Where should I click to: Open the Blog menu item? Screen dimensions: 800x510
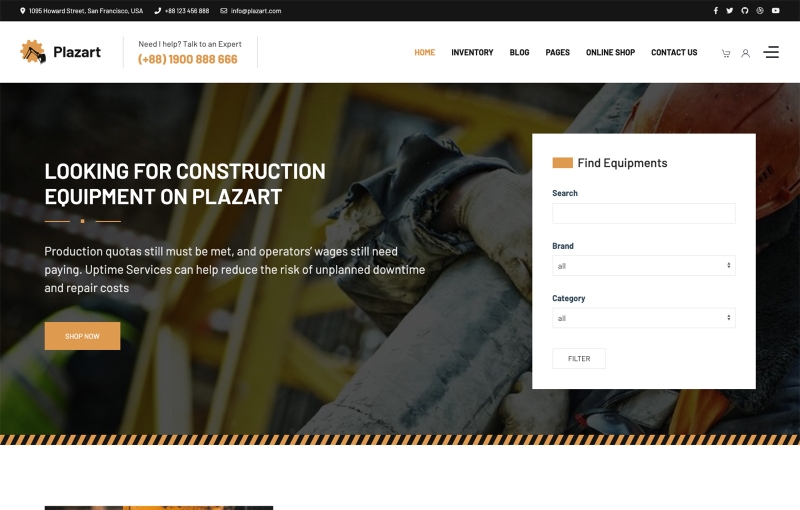click(x=519, y=53)
